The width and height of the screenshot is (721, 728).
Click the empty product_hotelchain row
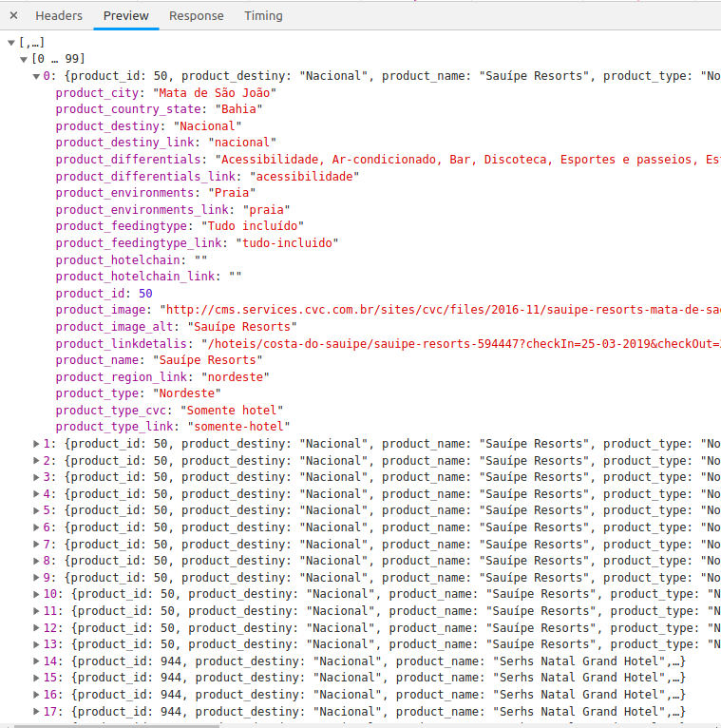[131, 260]
